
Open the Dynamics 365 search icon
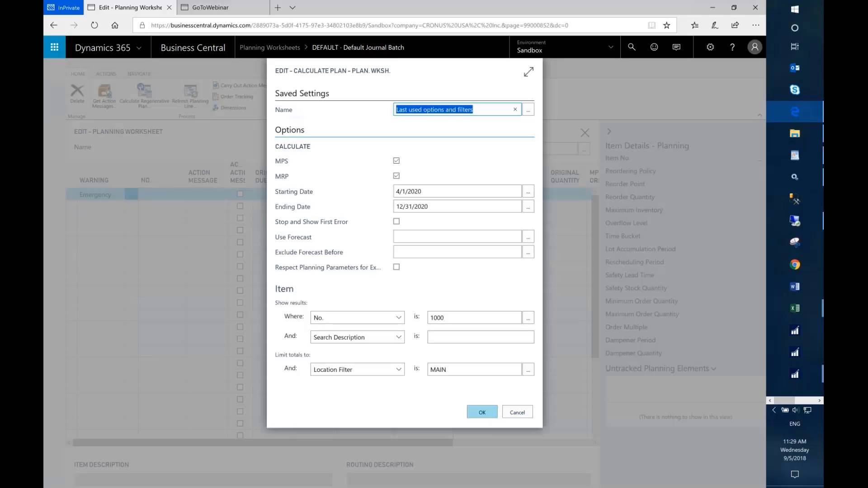(632, 47)
